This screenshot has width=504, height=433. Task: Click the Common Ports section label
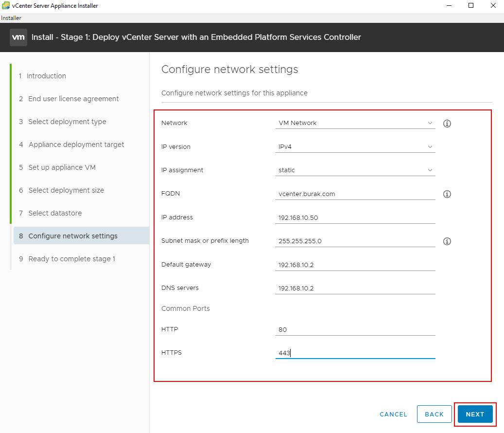tap(186, 308)
